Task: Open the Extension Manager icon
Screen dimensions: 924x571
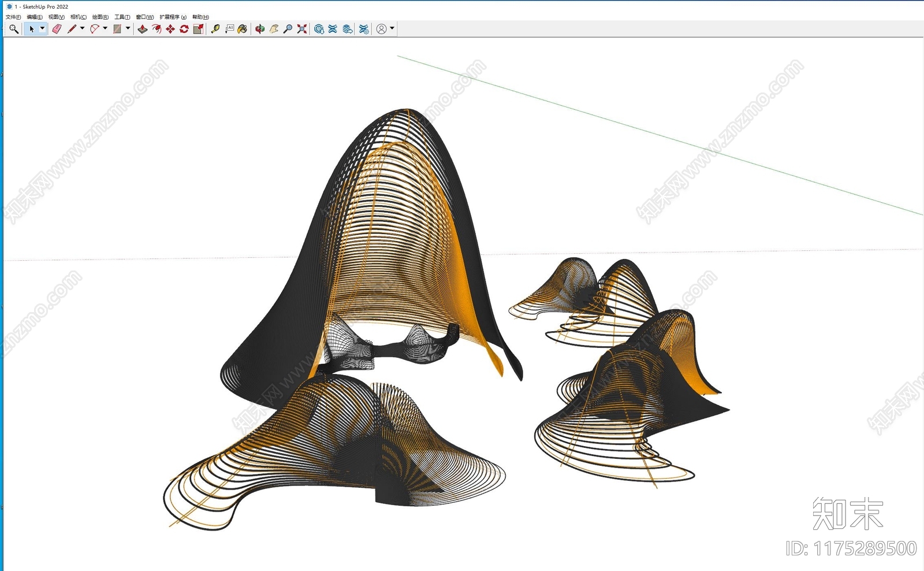Action: click(x=364, y=28)
